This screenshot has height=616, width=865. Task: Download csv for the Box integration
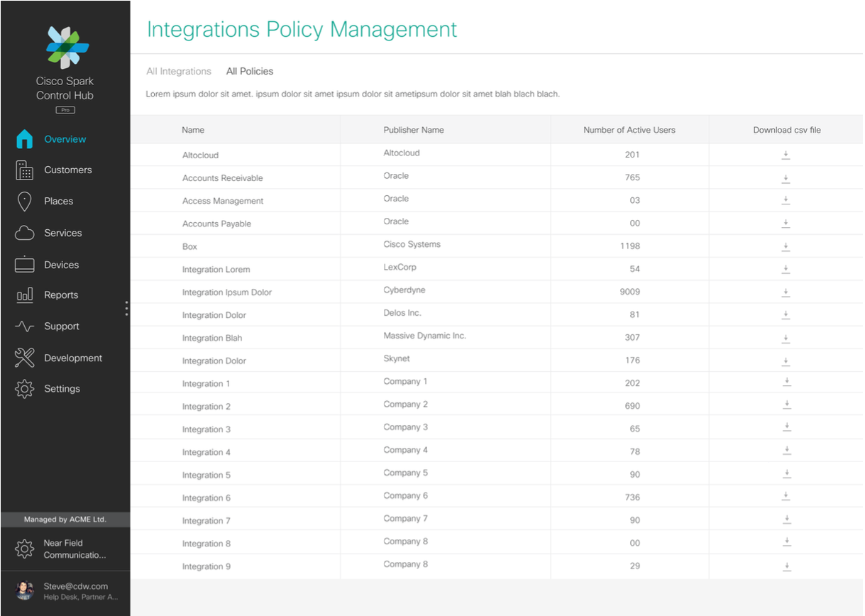coord(786,246)
